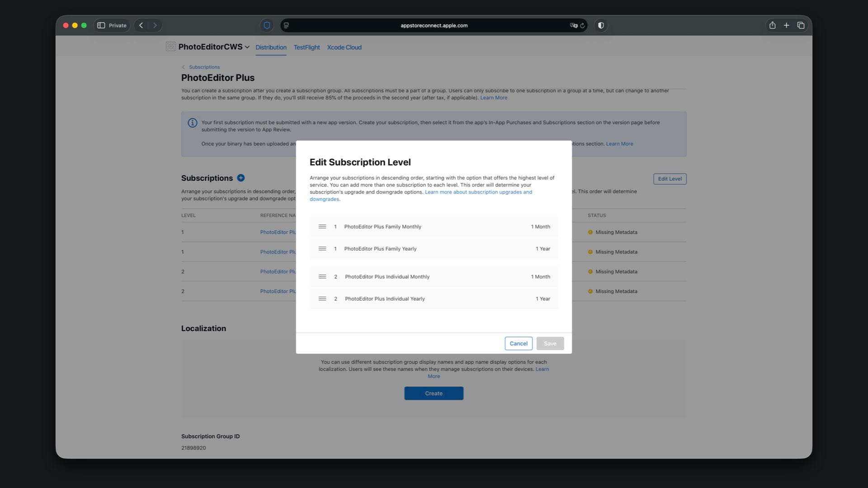The height and width of the screenshot is (488, 868).
Task: Click drag handle for Individual Monthly row
Action: click(322, 277)
